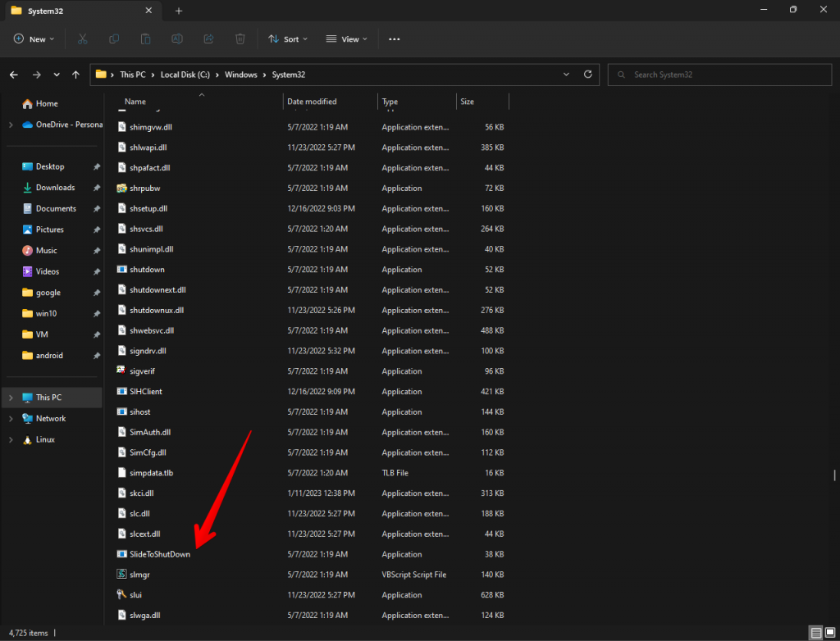Select the shutdown application icon
The width and height of the screenshot is (840, 641).
click(x=121, y=270)
